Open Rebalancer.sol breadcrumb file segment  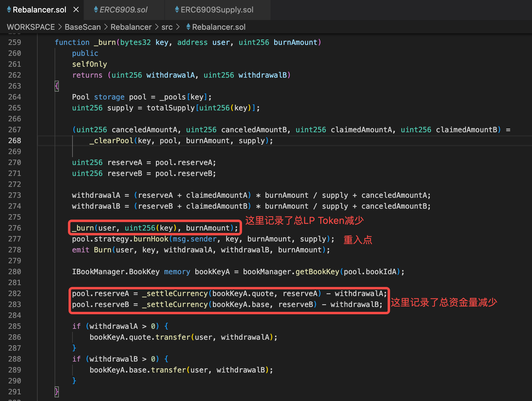219,27
